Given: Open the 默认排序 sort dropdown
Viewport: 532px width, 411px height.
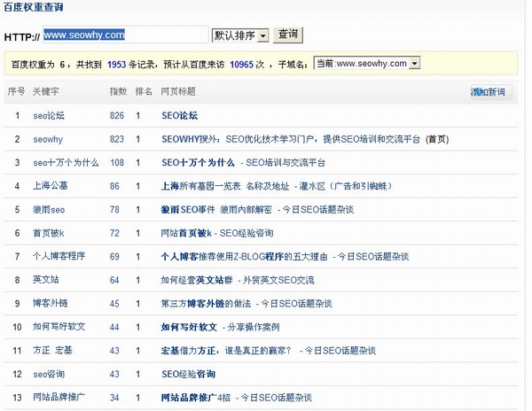Looking at the screenshot, I should click(239, 35).
